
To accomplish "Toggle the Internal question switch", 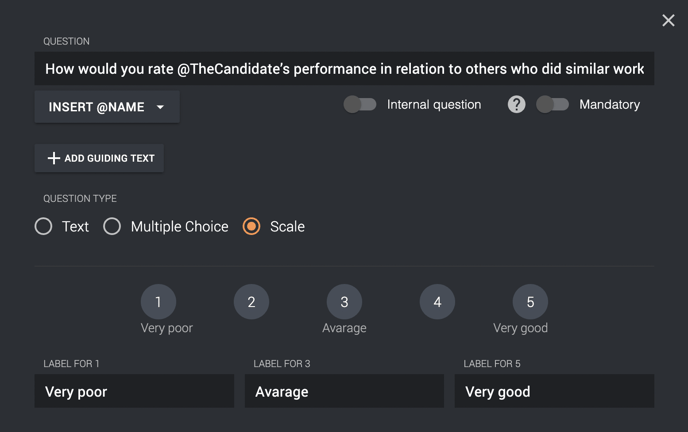I will tap(360, 104).
